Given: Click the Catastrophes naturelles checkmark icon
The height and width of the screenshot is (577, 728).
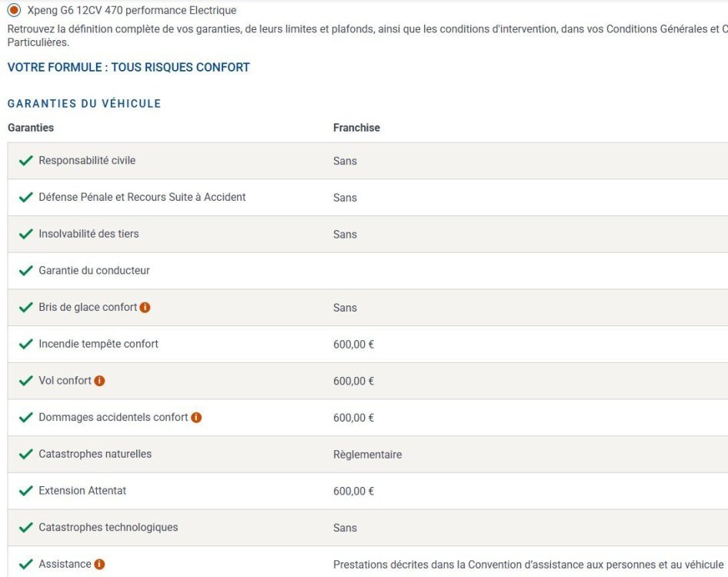Looking at the screenshot, I should [x=26, y=454].
